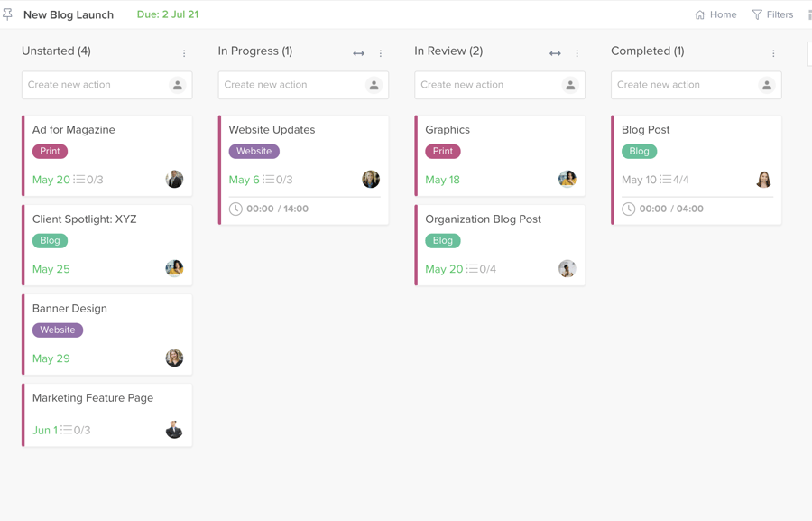Click the In Review column width arrows icon
The width and height of the screenshot is (812, 521).
(555, 53)
